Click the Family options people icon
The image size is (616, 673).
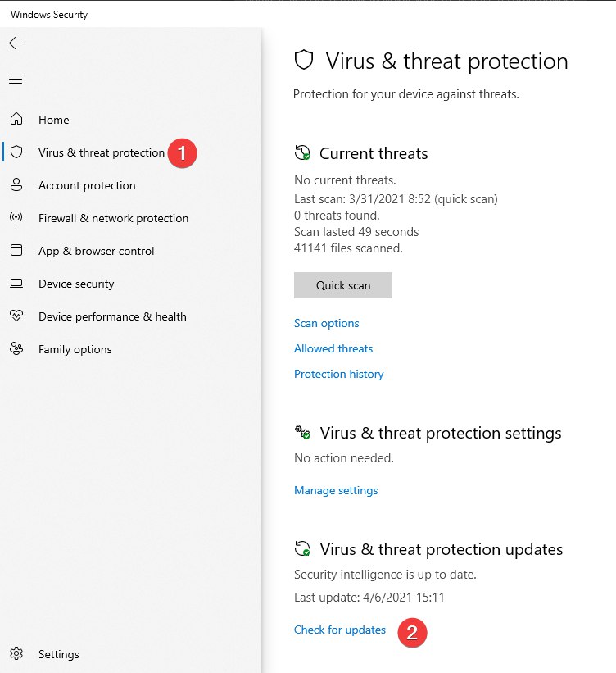click(x=16, y=348)
